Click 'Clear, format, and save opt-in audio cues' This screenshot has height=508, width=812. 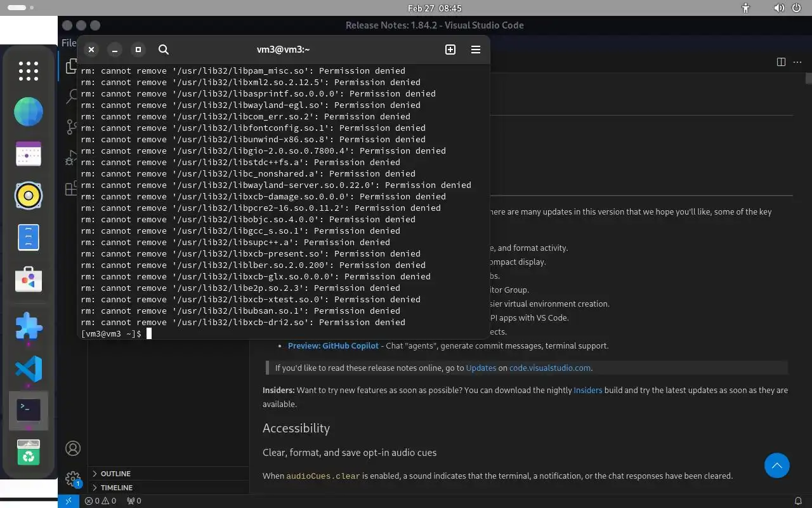pyautogui.click(x=350, y=453)
